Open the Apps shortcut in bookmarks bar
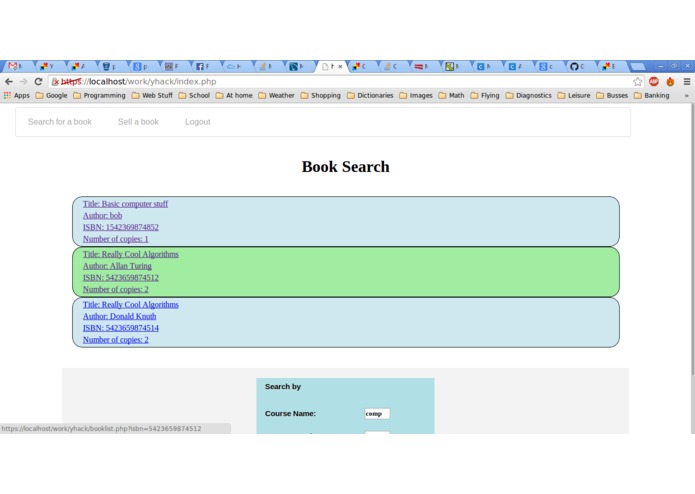 click(x=16, y=95)
